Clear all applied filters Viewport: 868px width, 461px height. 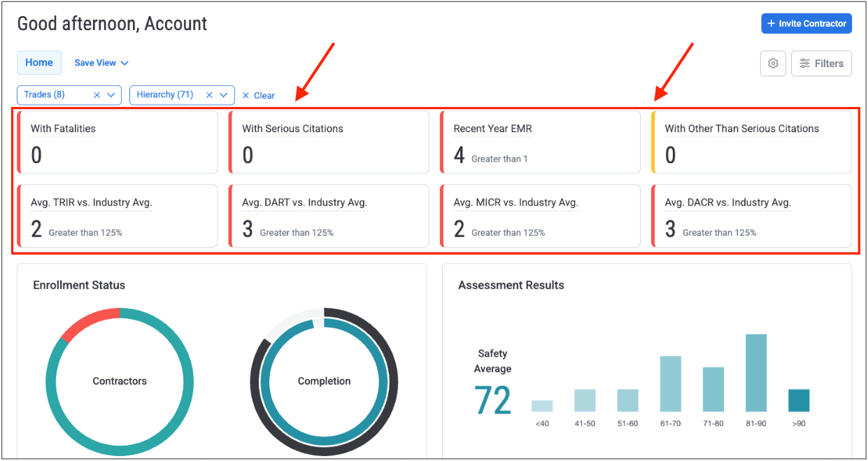pos(259,96)
